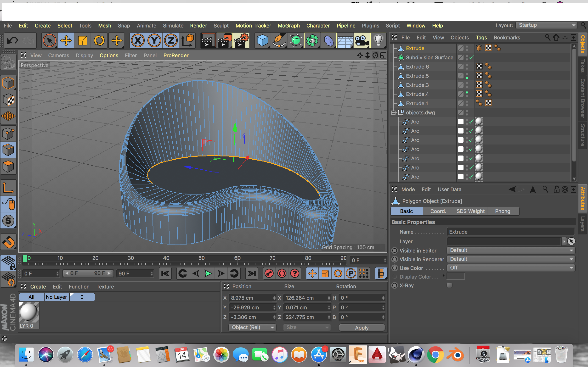Click the Apply button
The width and height of the screenshot is (588, 367).
(x=362, y=328)
